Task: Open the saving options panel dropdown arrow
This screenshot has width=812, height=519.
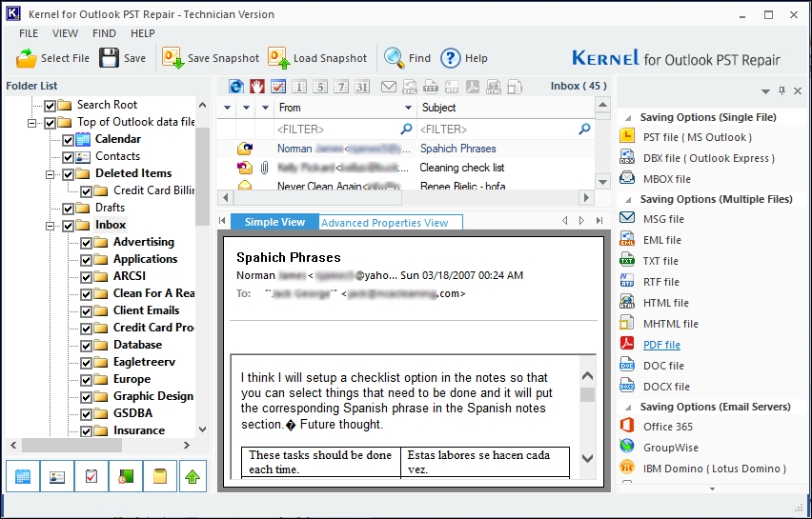Action: (765, 91)
